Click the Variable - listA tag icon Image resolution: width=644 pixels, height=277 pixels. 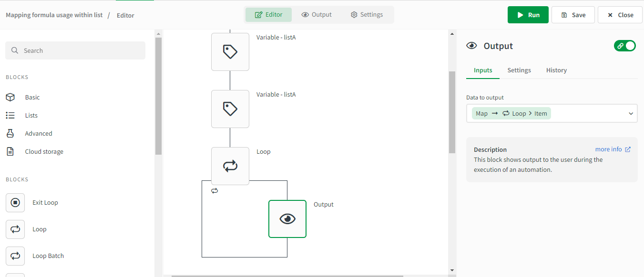click(230, 52)
